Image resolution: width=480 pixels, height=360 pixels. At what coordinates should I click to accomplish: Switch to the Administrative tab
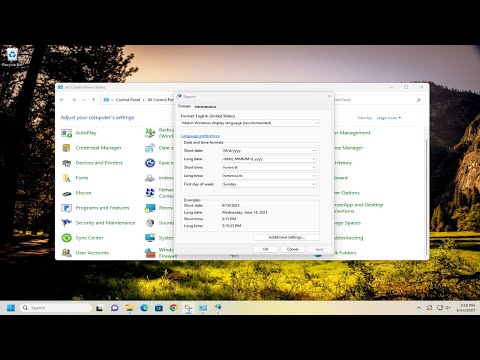click(x=205, y=107)
